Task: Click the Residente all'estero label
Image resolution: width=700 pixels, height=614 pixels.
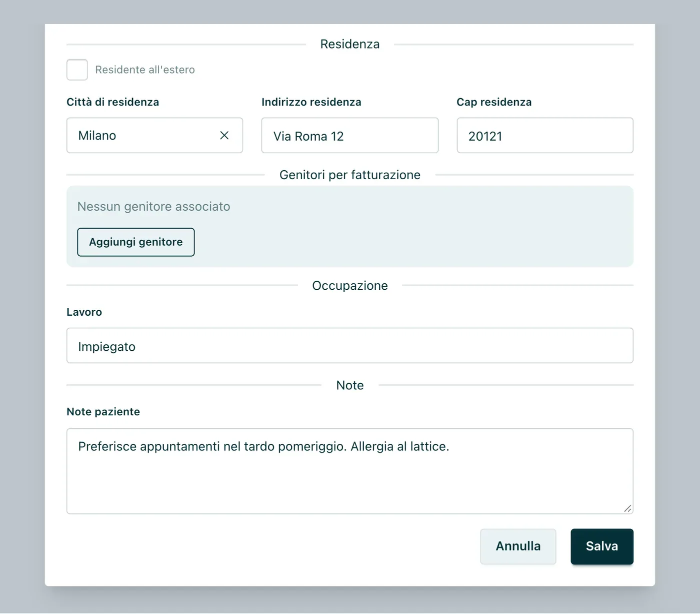Action: 145,70
